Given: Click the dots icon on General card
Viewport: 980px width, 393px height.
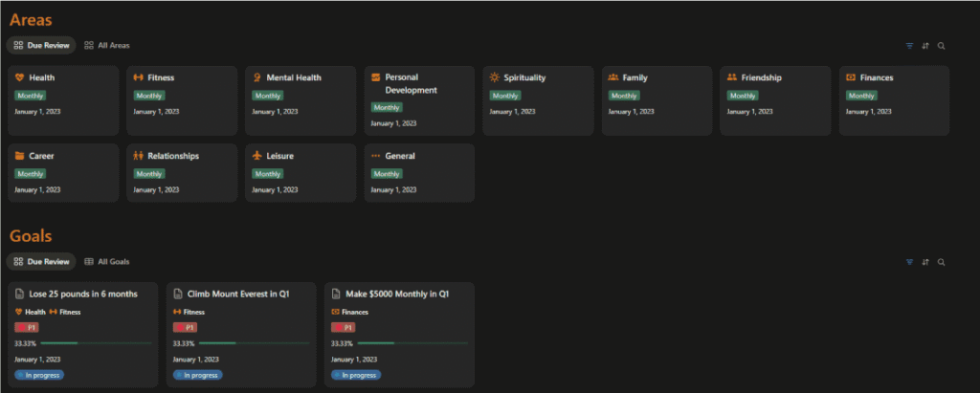Looking at the screenshot, I should click(x=375, y=156).
